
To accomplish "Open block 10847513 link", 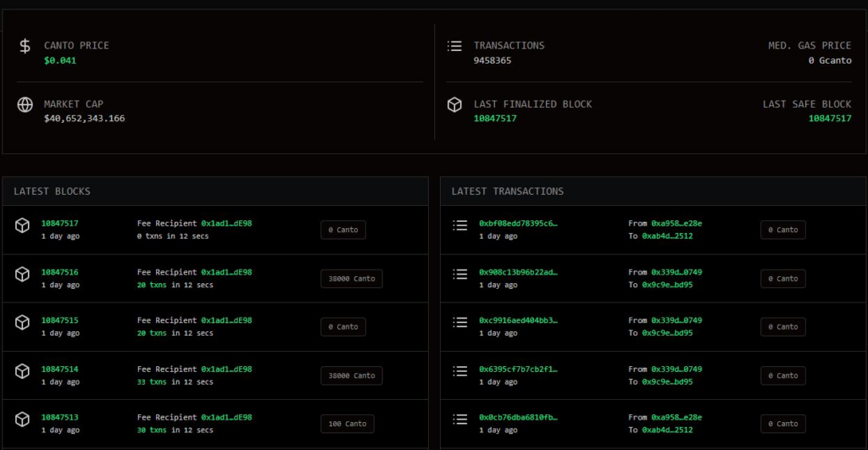I will click(60, 417).
